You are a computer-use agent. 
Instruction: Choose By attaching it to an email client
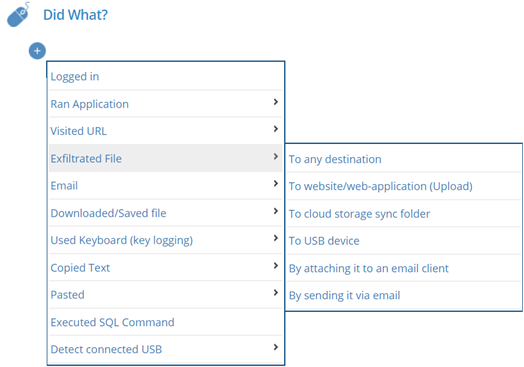pyautogui.click(x=404, y=268)
